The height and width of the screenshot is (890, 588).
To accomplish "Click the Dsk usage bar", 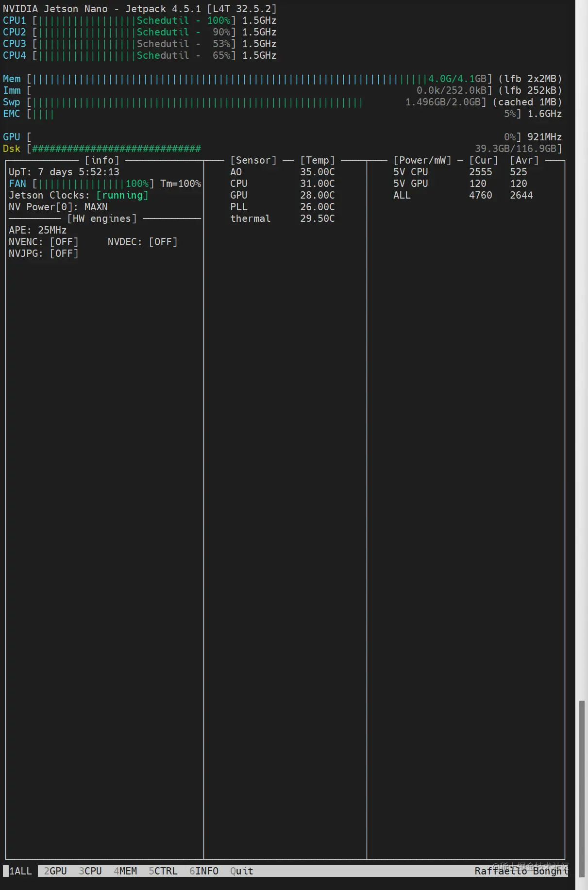I will [294, 149].
